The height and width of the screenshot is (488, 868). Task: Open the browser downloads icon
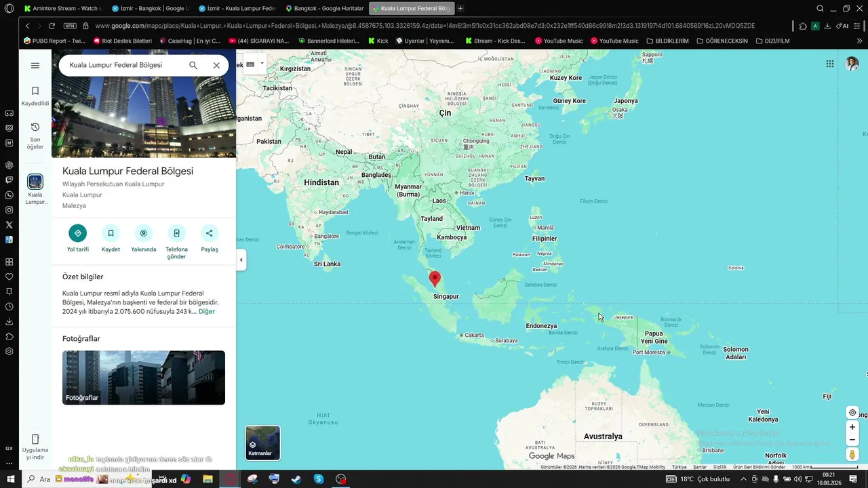[x=827, y=26]
